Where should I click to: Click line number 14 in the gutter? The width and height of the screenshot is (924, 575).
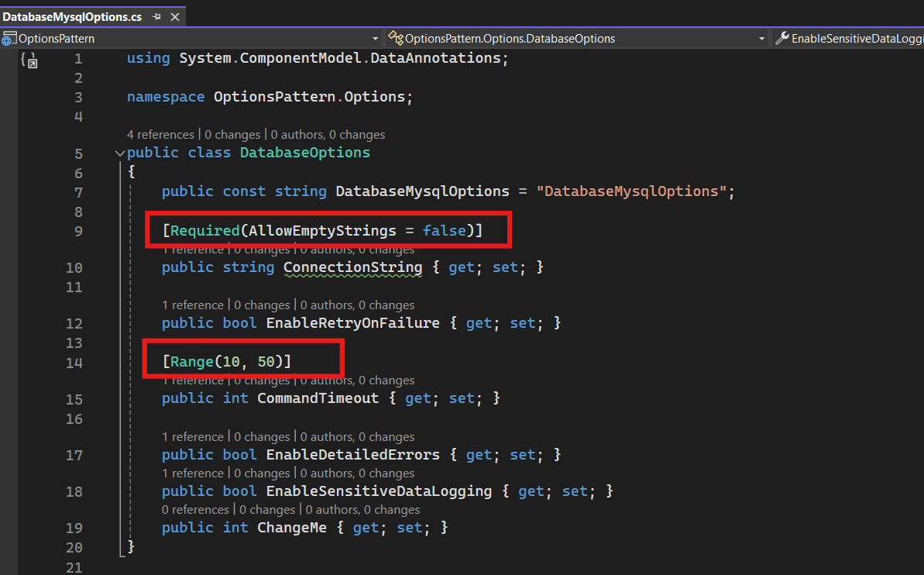tap(74, 363)
